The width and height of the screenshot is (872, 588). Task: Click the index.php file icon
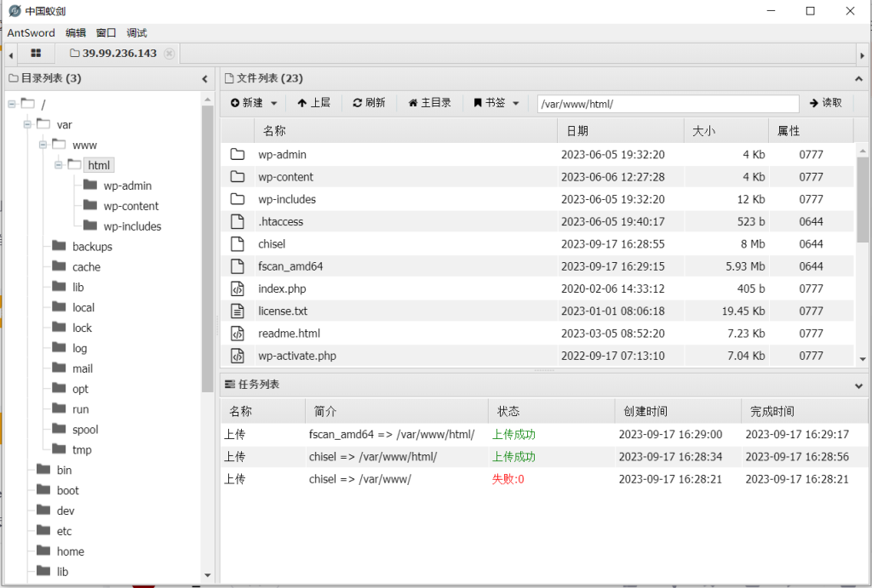tap(238, 289)
